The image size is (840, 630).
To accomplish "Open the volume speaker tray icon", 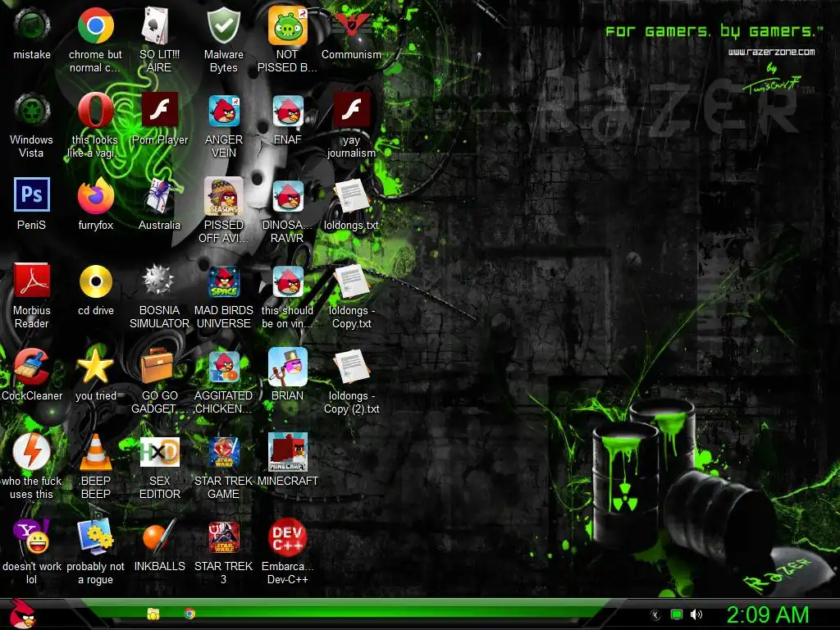I will pyautogui.click(x=696, y=614).
